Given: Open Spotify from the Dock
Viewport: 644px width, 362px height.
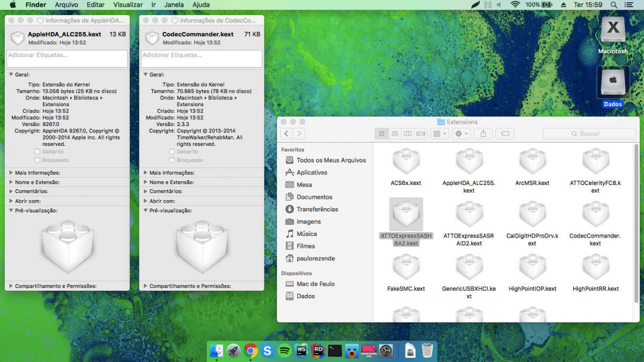Looking at the screenshot, I should coord(285,351).
